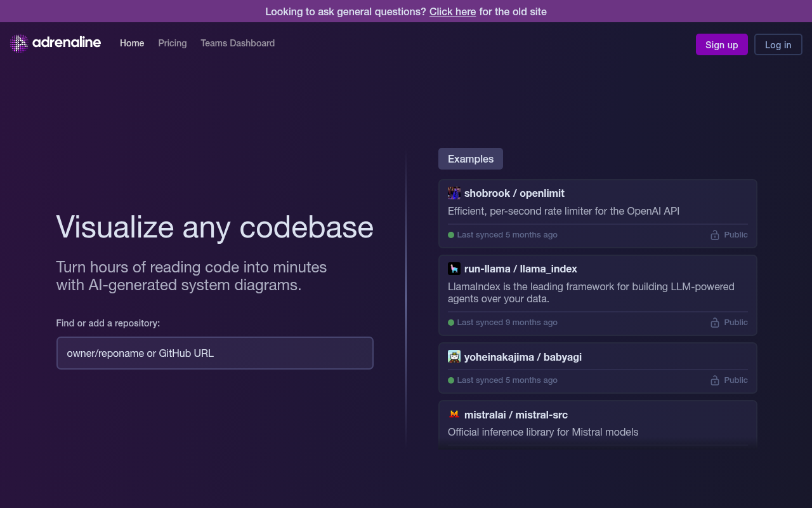The image size is (812, 508).
Task: Click the run-llama llama avatar icon
Action: coord(454,268)
